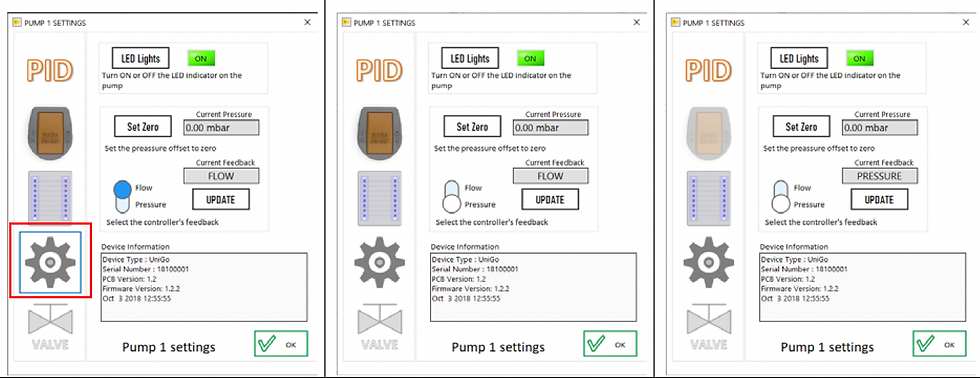Click Set Zero in the left window
This screenshot has width=980, height=378.
[x=142, y=127]
